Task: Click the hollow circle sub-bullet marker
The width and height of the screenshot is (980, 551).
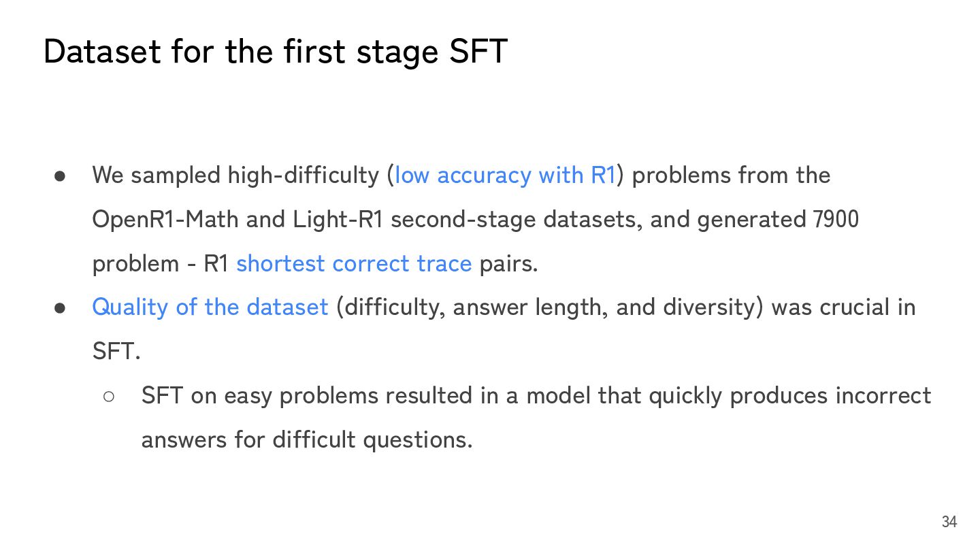Action: click(x=110, y=396)
